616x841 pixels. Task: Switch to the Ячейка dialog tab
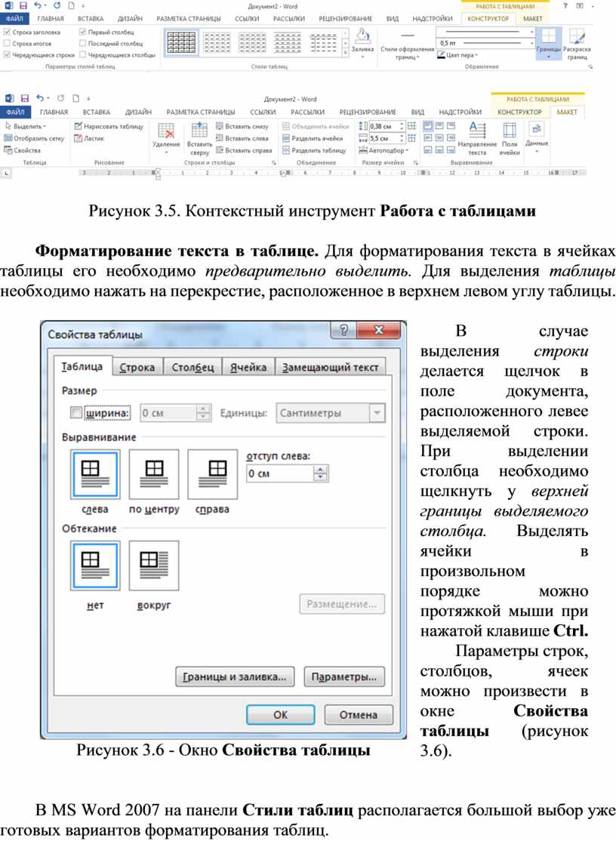(x=248, y=368)
